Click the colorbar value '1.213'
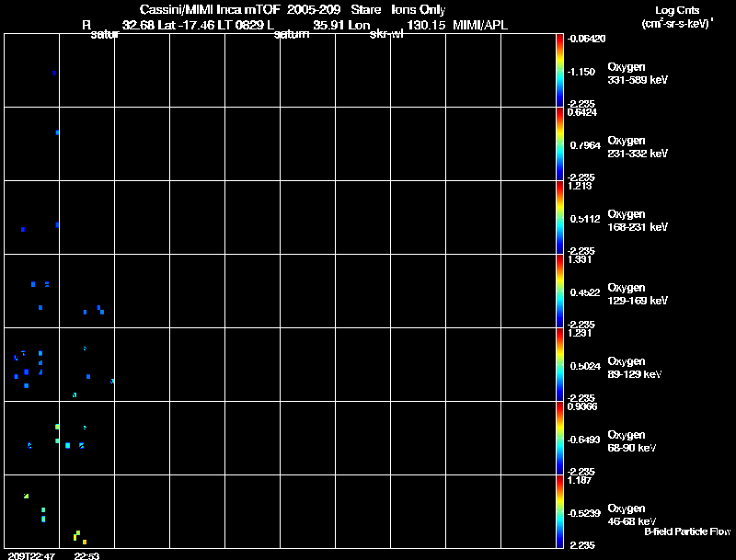 (x=580, y=186)
